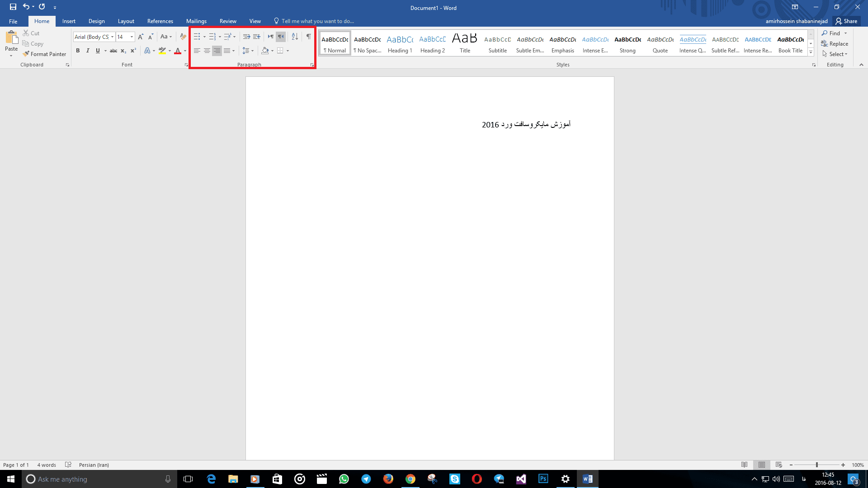This screenshot has width=868, height=488.
Task: Open the File tab
Action: [x=13, y=21]
